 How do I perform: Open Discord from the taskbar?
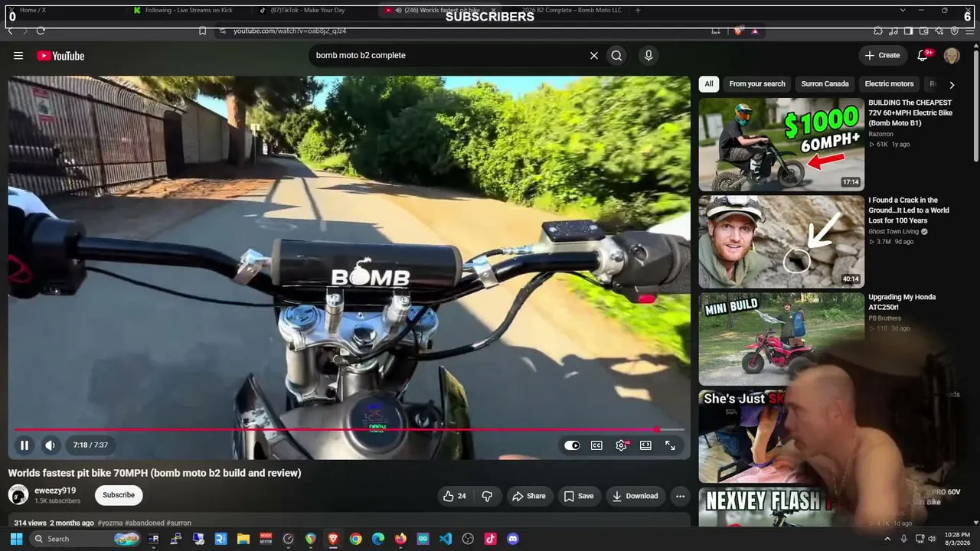pyautogui.click(x=513, y=539)
